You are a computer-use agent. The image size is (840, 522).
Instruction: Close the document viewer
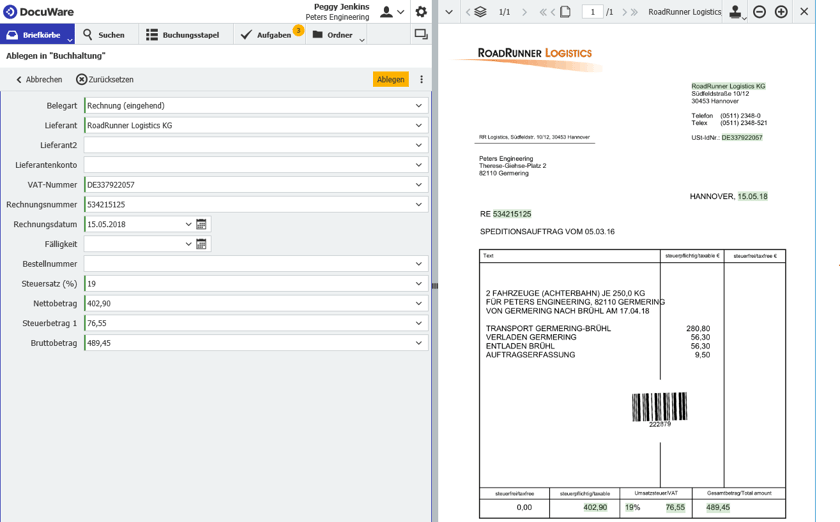(804, 12)
